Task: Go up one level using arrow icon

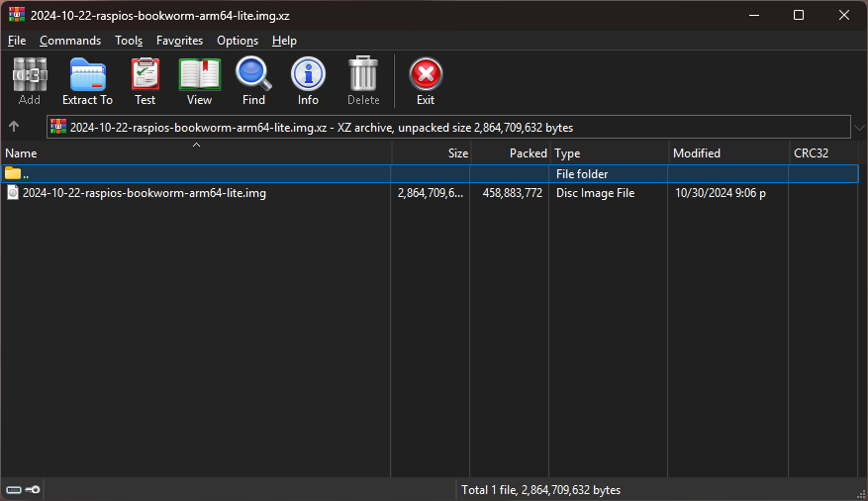Action: (x=14, y=127)
